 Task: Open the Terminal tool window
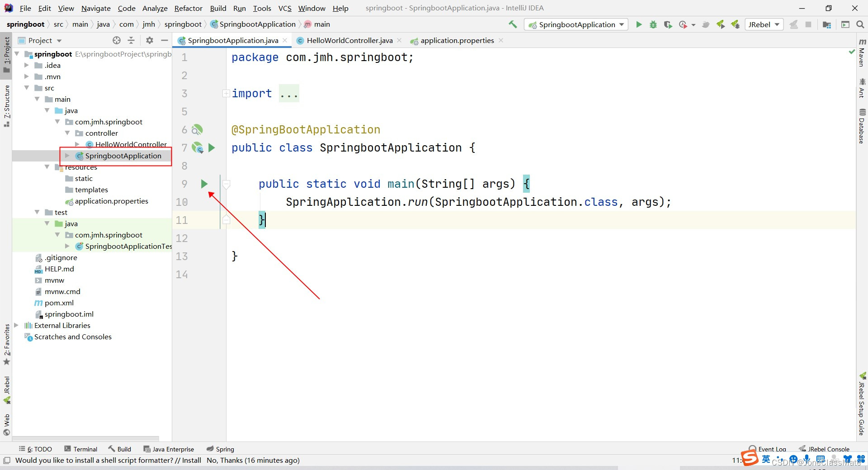80,449
